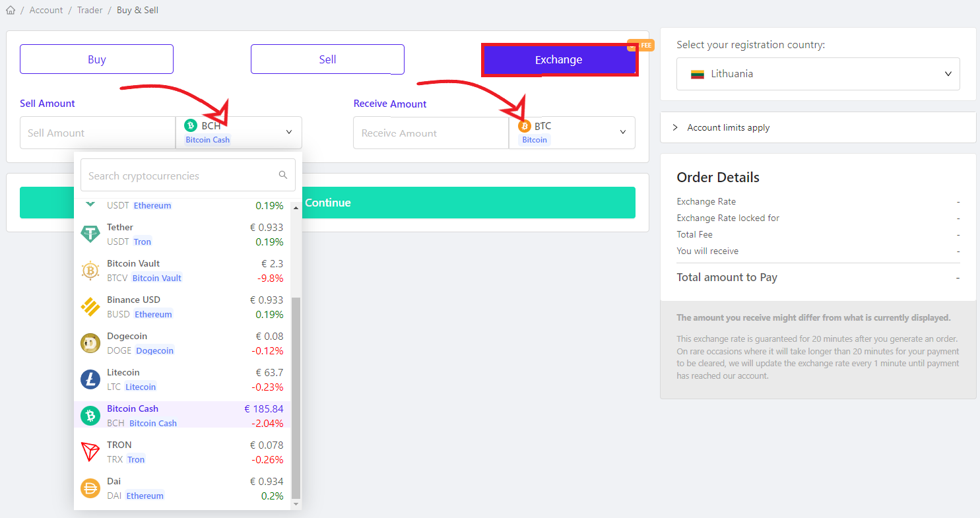The height and width of the screenshot is (518, 980).
Task: Select Bitcoin Vault BTCV from list
Action: coord(182,271)
